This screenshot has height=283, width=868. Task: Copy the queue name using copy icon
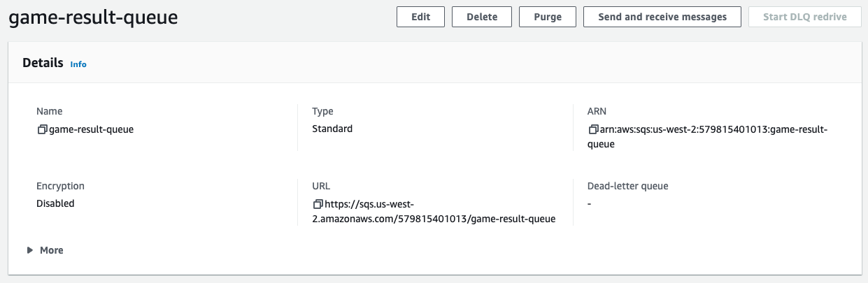point(42,129)
